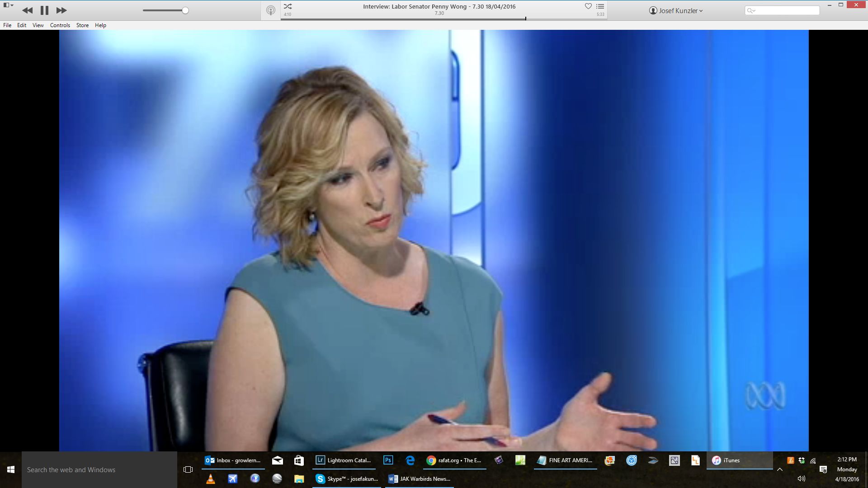Open VLC media player taskbar icon
The image size is (868, 488).
pos(210,479)
